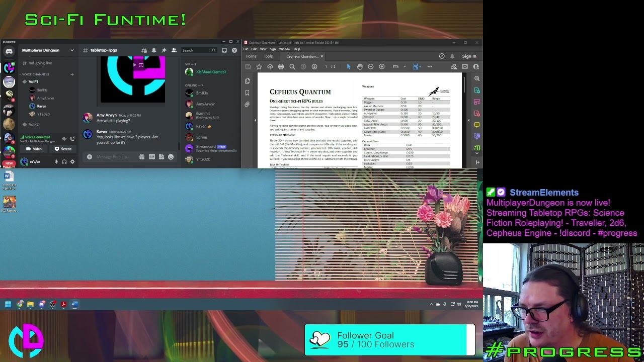Add a channel to Voice Channels

pyautogui.click(x=72, y=74)
